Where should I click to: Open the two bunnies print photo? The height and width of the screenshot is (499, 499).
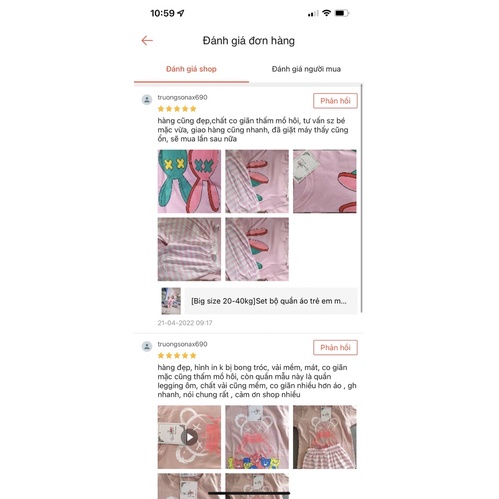pyautogui.click(x=189, y=181)
